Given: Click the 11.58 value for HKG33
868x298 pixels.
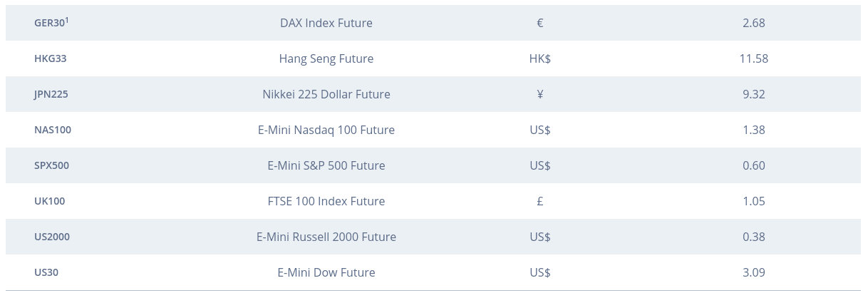Looking at the screenshot, I should point(754,58).
